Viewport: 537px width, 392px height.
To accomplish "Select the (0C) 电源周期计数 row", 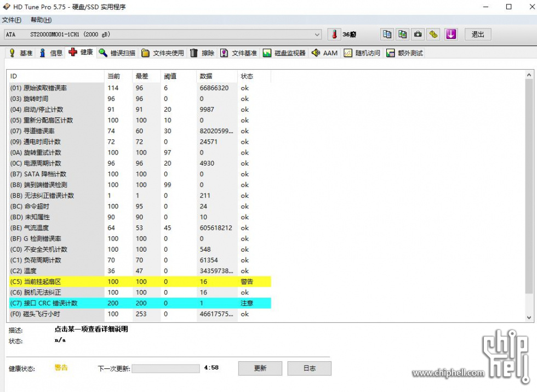I will [139, 163].
